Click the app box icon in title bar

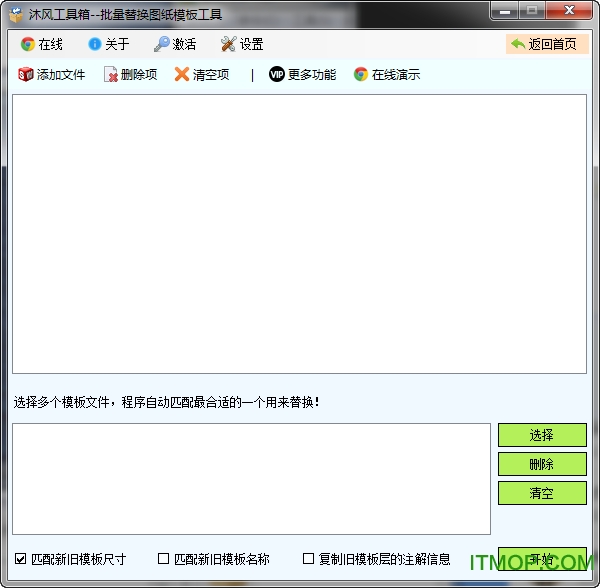point(16,15)
